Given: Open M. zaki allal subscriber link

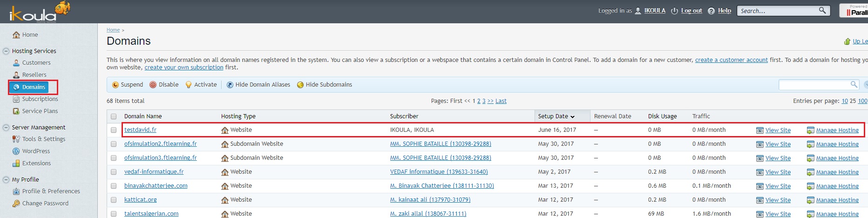Looking at the screenshot, I should pyautogui.click(x=428, y=214).
